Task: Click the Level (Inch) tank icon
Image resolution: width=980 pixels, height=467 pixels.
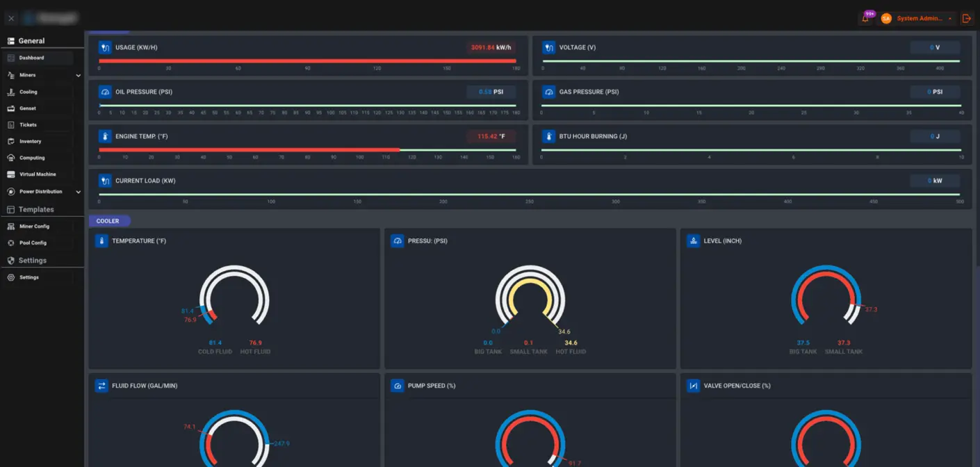Action: point(693,241)
